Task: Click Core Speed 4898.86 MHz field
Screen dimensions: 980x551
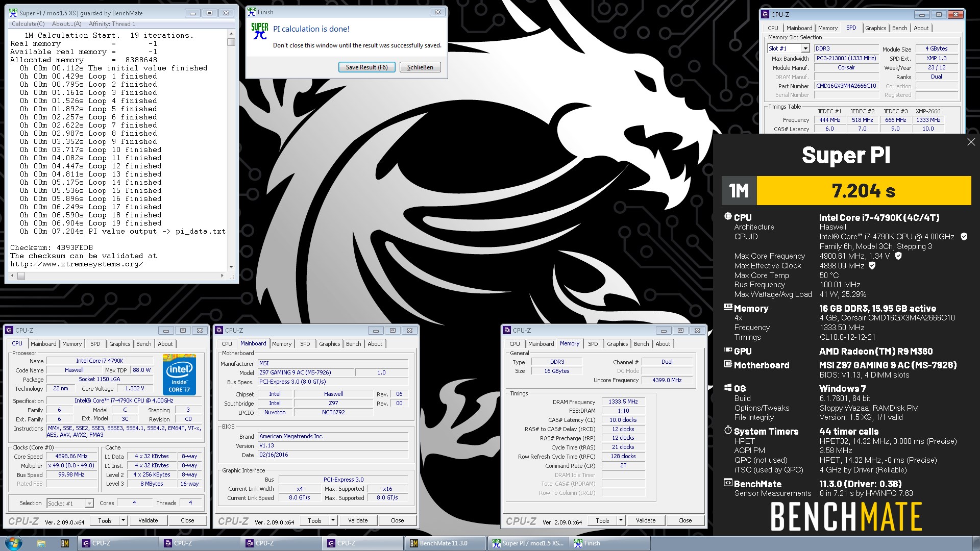Action: (71, 457)
